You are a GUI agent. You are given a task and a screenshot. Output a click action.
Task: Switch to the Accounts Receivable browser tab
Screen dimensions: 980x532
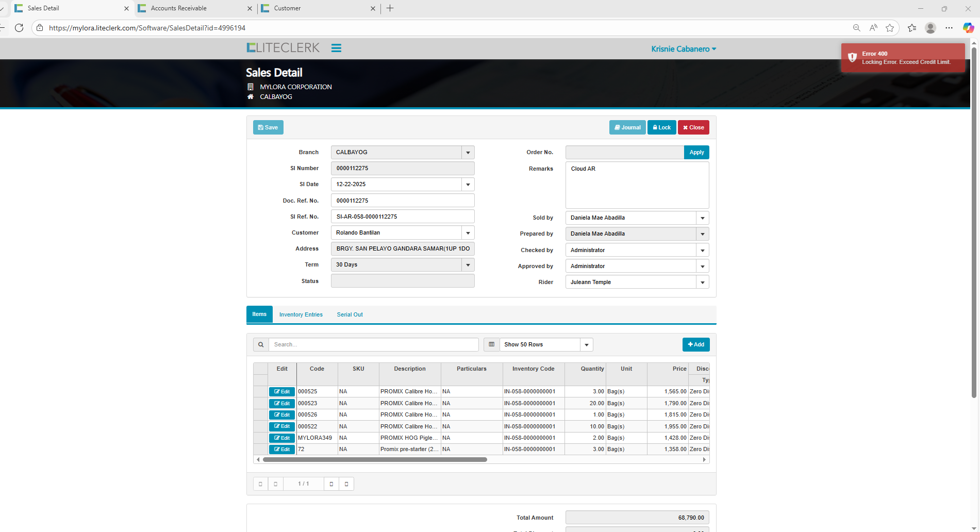(178, 8)
